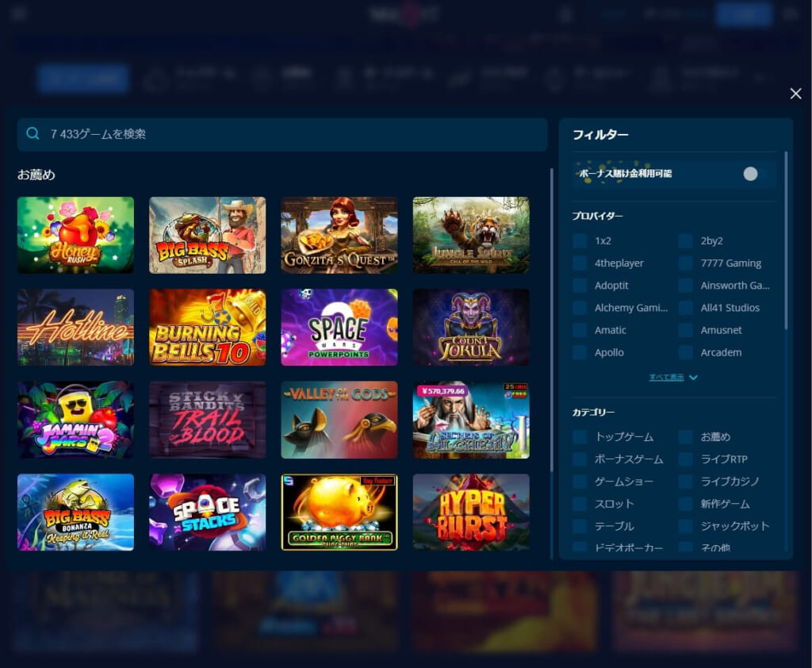Select the Adoptit provider checkbox
Viewport: 812px width, 668px height.
click(580, 286)
